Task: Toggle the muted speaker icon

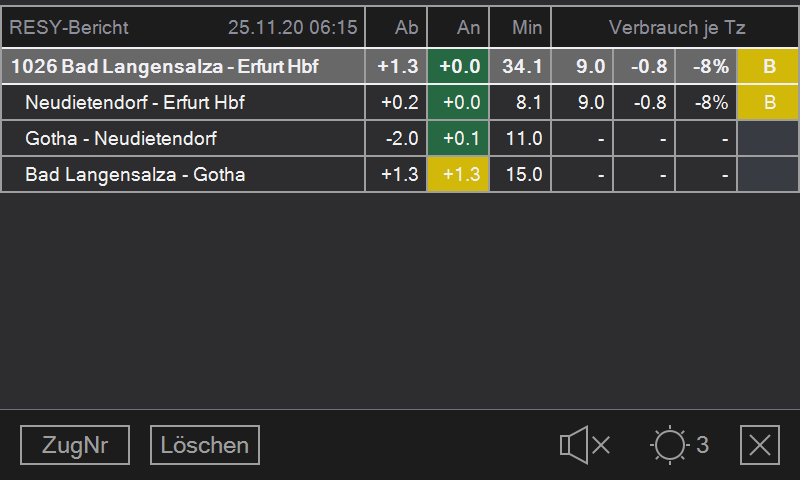Action: 585,445
